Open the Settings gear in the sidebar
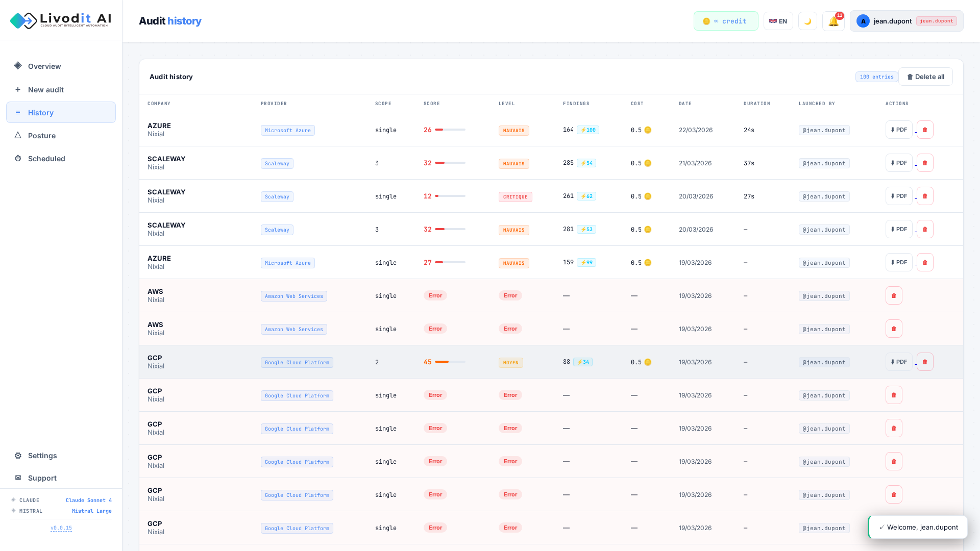The image size is (980, 551). point(42,456)
